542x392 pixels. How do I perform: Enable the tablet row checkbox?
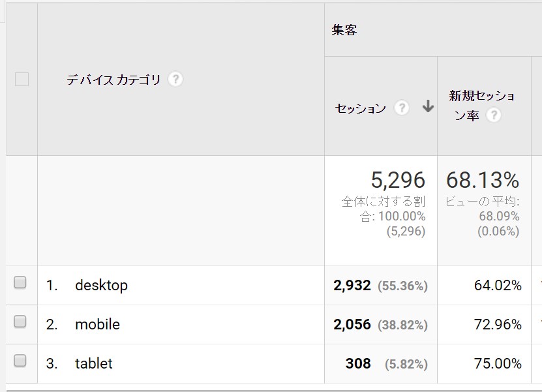point(20,361)
